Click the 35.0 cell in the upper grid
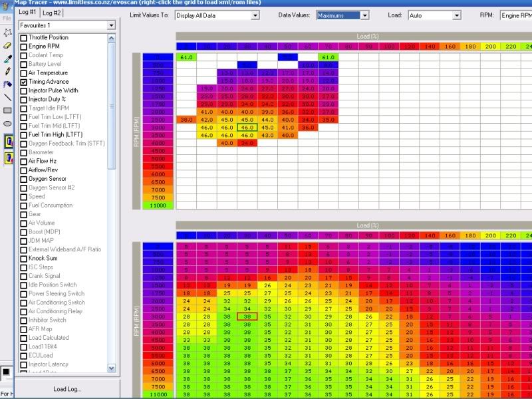The image size is (532, 399). pyautogui.click(x=328, y=120)
